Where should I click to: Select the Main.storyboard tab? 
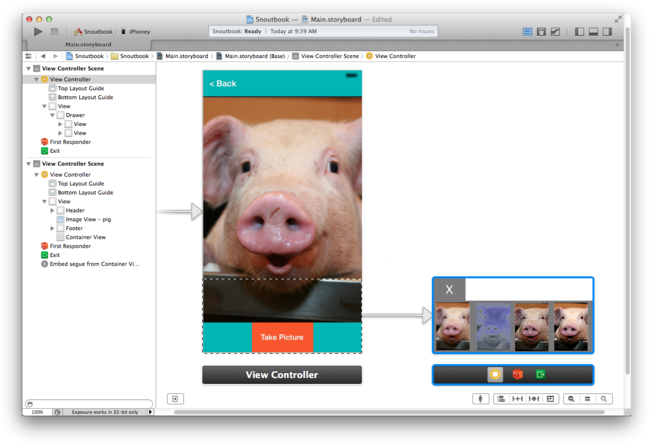(x=88, y=44)
